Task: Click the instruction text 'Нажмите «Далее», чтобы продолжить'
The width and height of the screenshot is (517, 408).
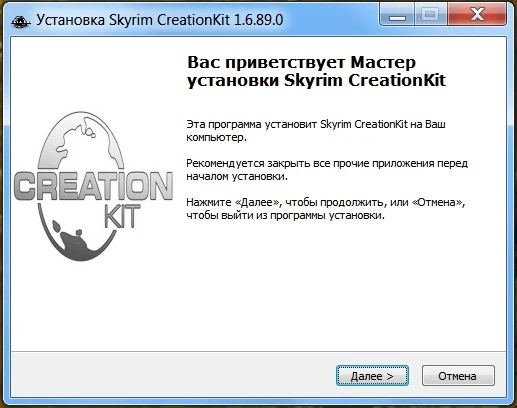Action: pos(285,202)
